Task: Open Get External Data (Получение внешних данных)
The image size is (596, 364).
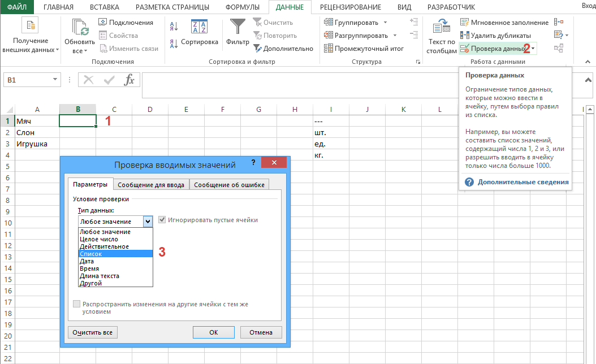Action: (x=31, y=36)
